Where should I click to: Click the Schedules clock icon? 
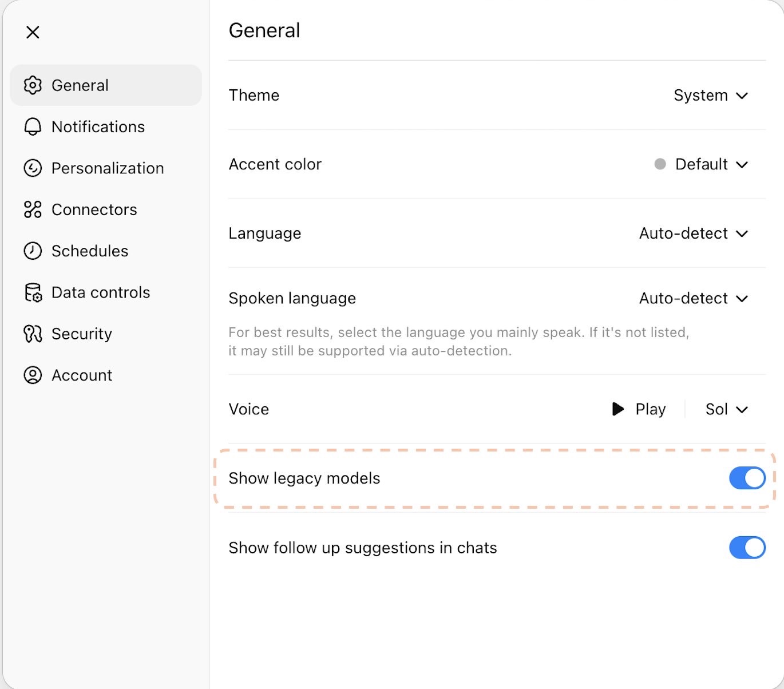pos(33,251)
